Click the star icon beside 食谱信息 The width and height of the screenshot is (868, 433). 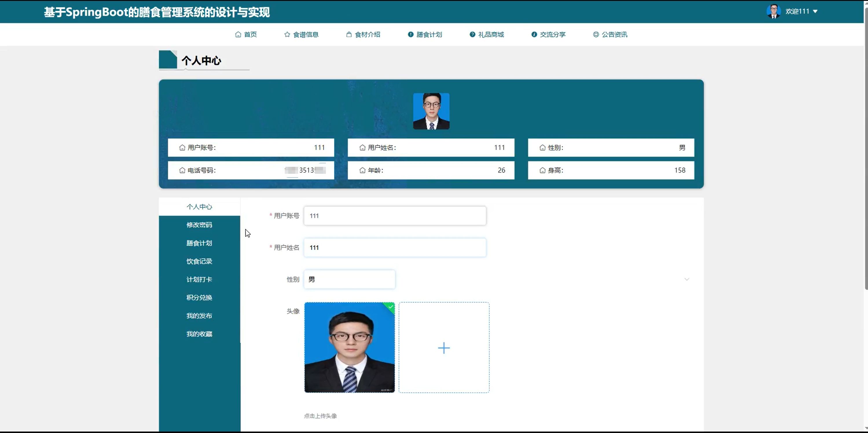coord(287,34)
